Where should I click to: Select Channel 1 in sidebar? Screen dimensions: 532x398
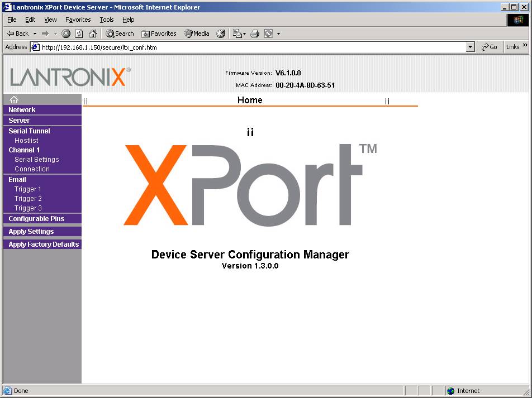[x=24, y=150]
